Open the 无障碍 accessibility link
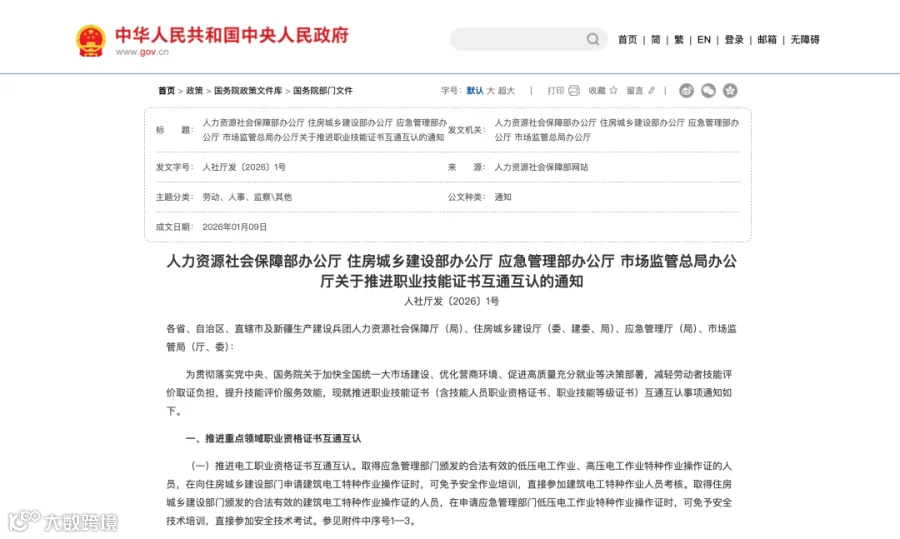The image size is (900, 539). point(805,40)
